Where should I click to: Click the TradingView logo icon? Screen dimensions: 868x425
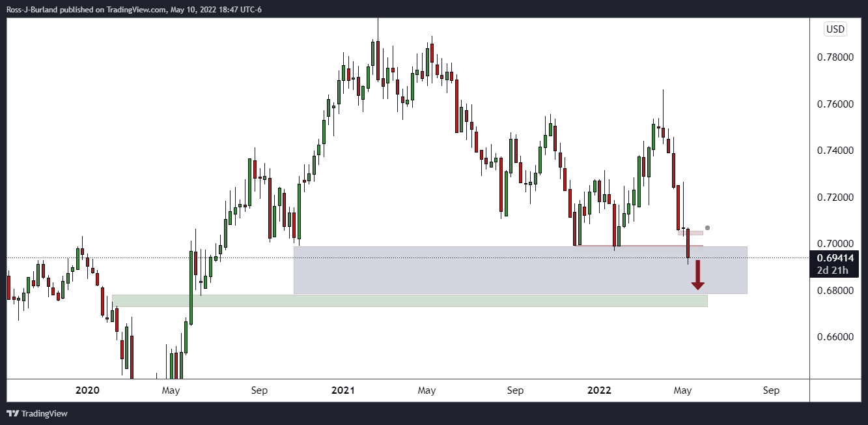tap(12, 413)
